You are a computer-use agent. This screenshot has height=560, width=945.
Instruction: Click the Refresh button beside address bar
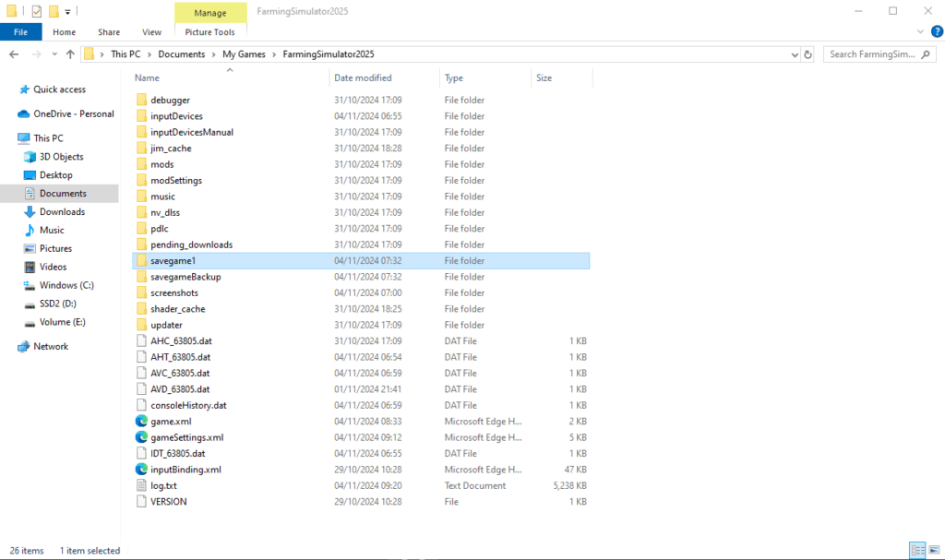click(x=808, y=54)
